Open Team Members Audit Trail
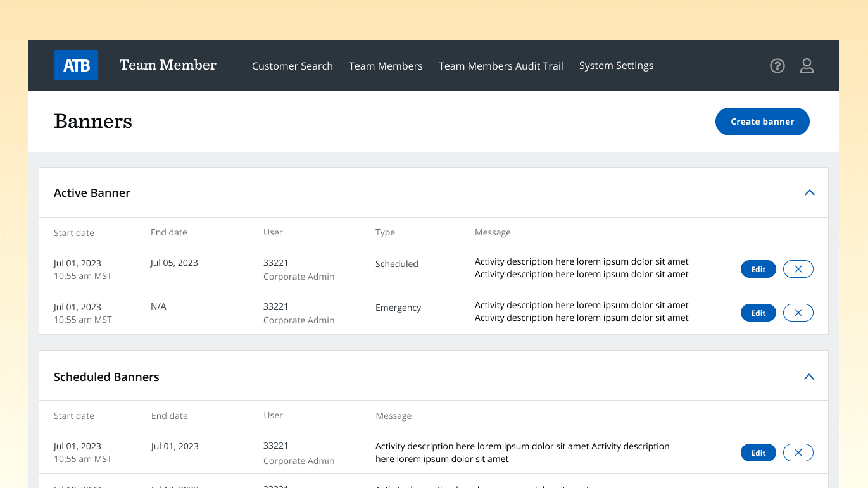Image resolution: width=868 pixels, height=488 pixels. [501, 66]
